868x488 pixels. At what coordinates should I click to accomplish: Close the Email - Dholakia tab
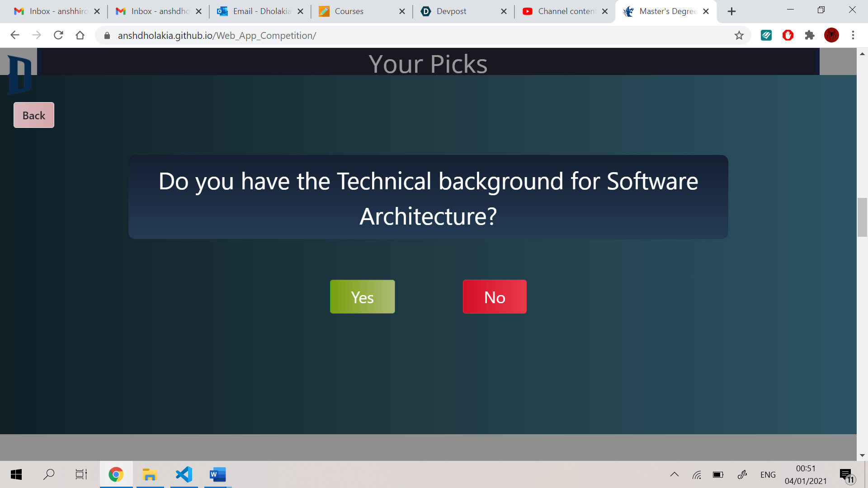tap(301, 11)
